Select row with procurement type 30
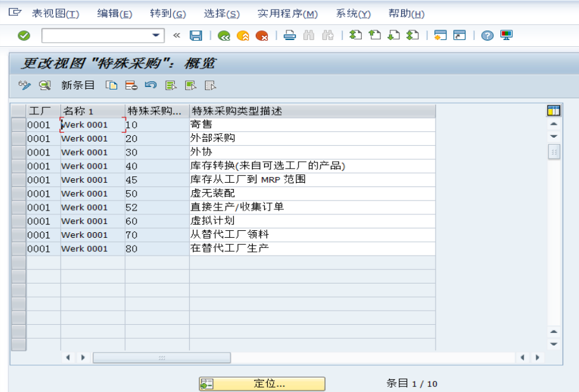This screenshot has height=392, width=579. point(18,152)
